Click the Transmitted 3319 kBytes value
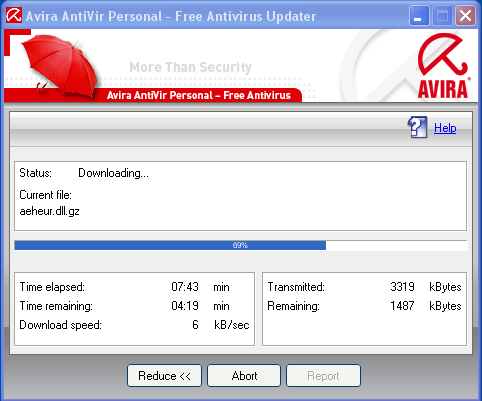 [x=402, y=287]
